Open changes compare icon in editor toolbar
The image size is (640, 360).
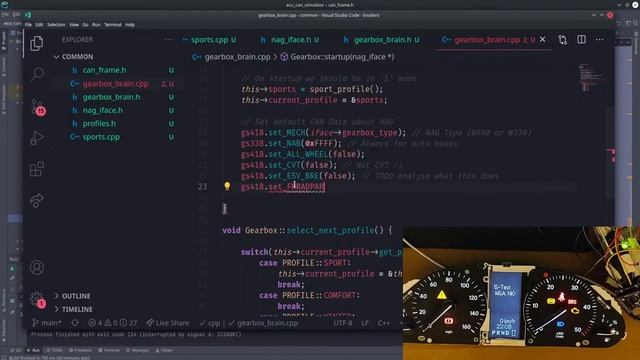click(x=562, y=40)
